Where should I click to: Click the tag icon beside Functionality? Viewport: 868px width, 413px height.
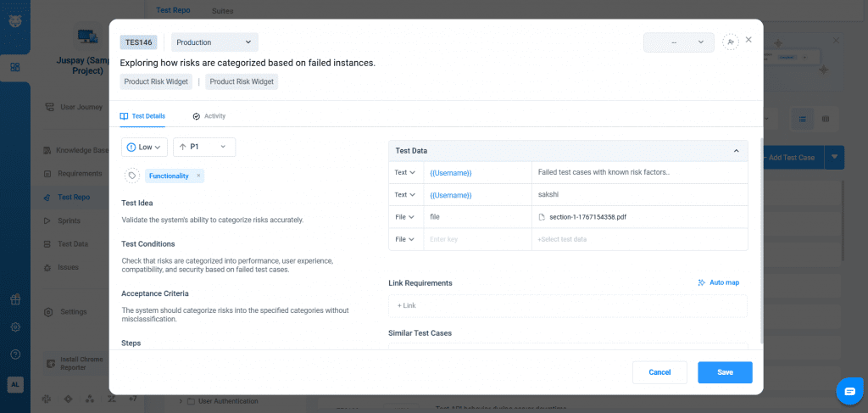tap(132, 176)
